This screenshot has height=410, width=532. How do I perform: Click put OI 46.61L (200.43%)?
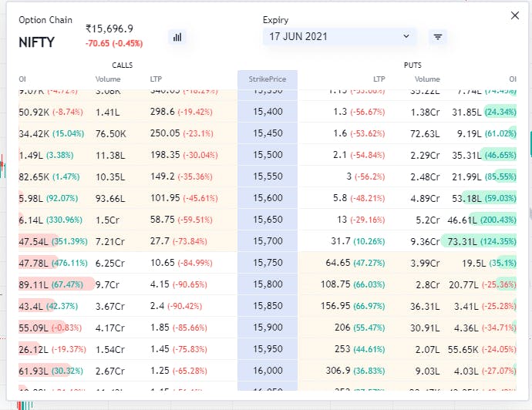click(x=482, y=220)
